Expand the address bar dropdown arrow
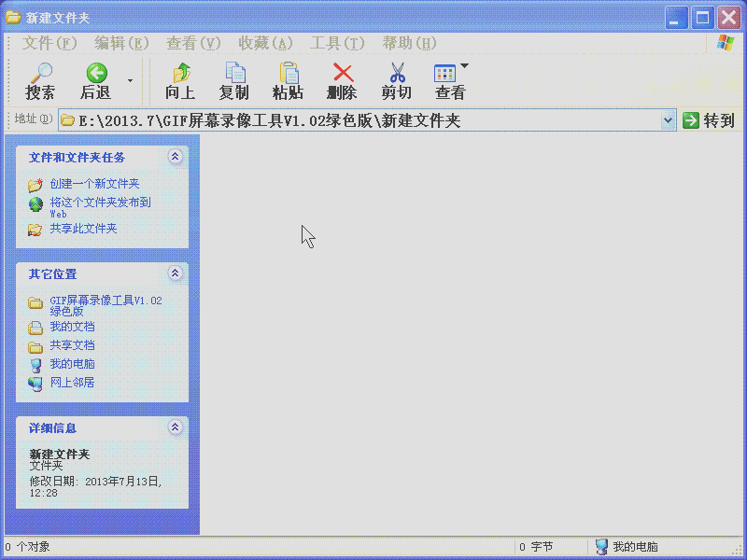 (x=668, y=120)
